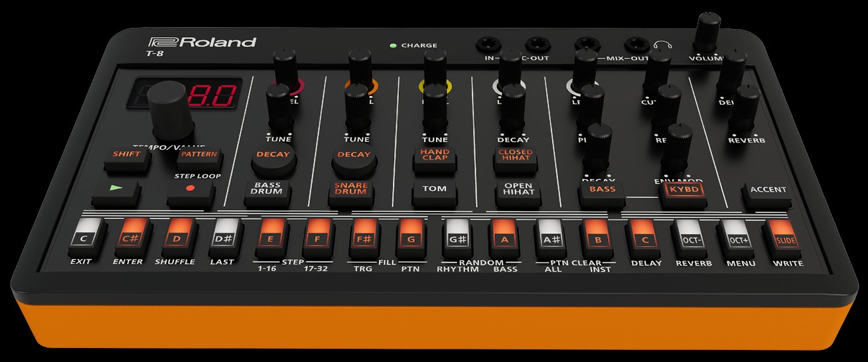Click the T-8 model label
Screen dimensions: 868x362
pyautogui.click(x=154, y=55)
